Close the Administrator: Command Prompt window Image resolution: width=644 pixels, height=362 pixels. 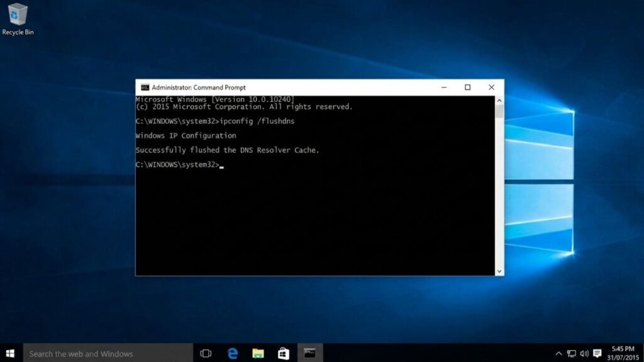click(491, 87)
